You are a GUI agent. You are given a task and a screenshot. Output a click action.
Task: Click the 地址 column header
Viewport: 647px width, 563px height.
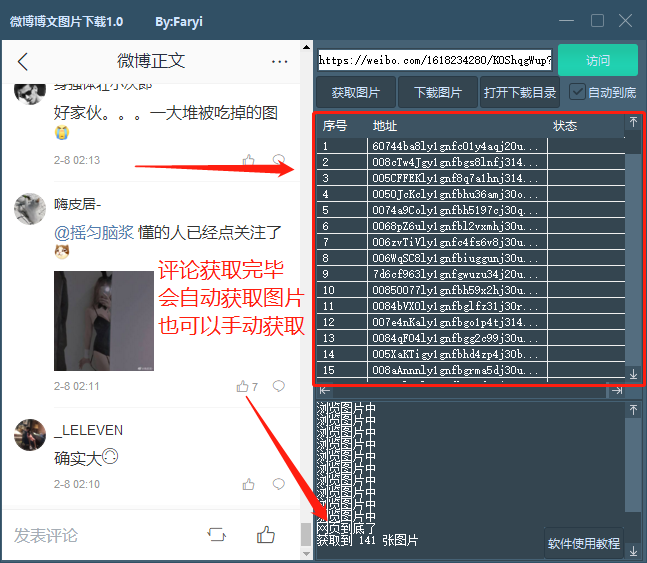coord(385,126)
